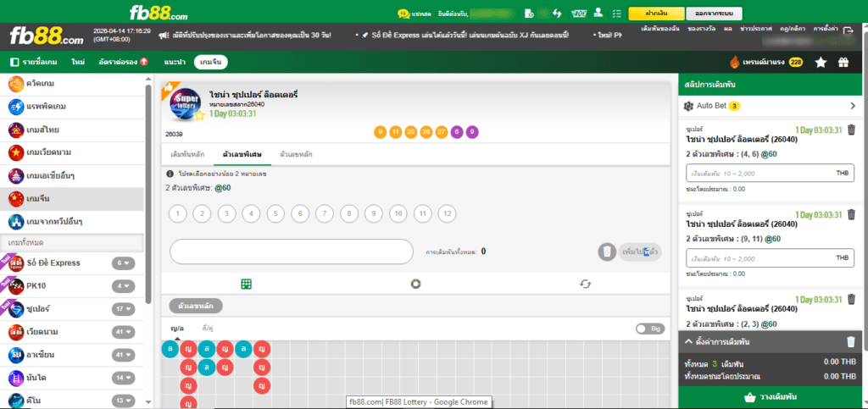
Task: Click the refresh arrows icon in chart bar
Action: coord(585,284)
